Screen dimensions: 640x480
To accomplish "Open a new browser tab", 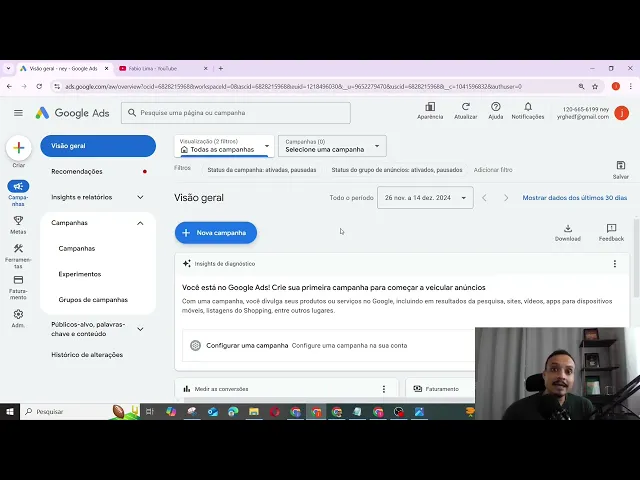I will coord(220,69).
